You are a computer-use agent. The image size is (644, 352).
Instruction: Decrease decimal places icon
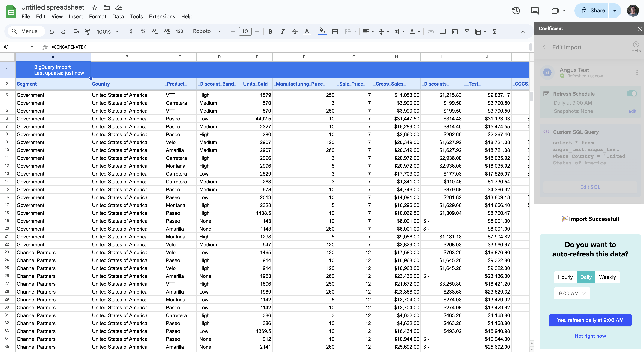[x=155, y=31]
